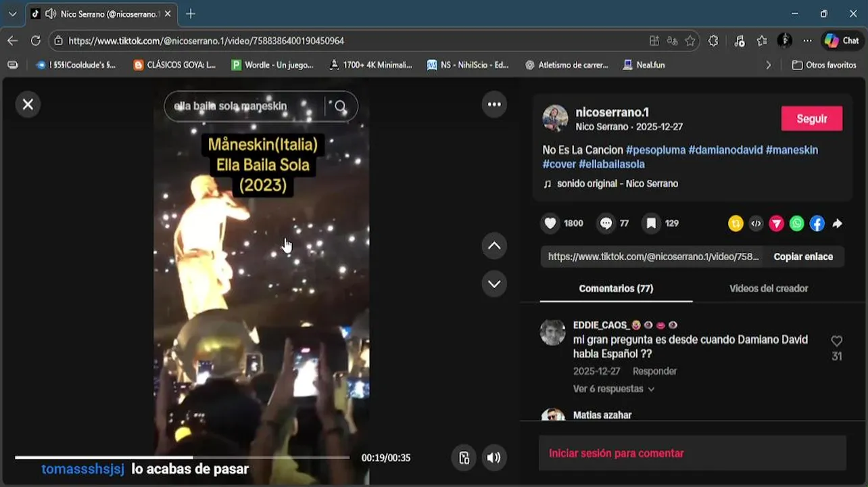Mute the video with speaker icon
868x487 pixels.
(494, 458)
